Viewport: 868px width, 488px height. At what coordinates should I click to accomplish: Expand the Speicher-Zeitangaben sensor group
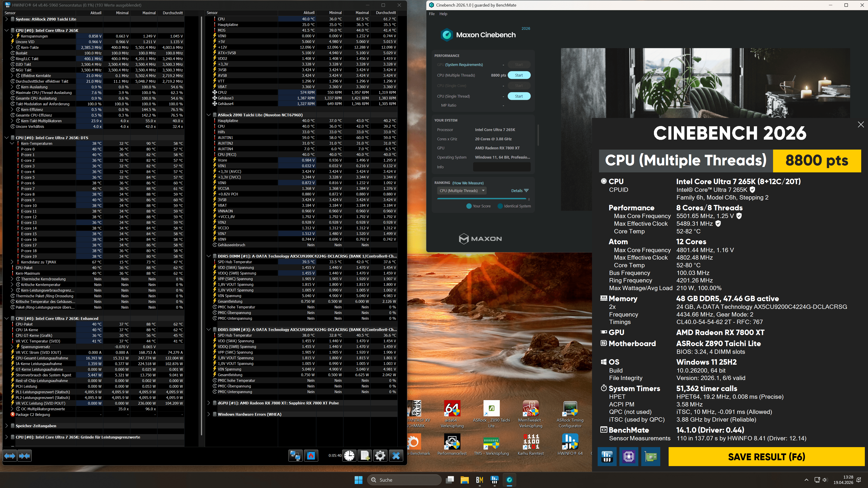click(6, 426)
